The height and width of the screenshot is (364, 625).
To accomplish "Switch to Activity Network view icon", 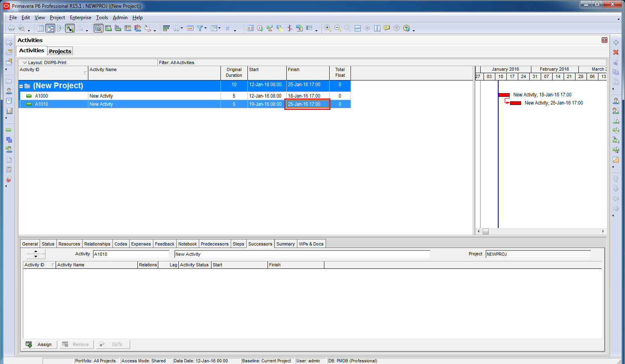I will pyautogui.click(x=60, y=28).
